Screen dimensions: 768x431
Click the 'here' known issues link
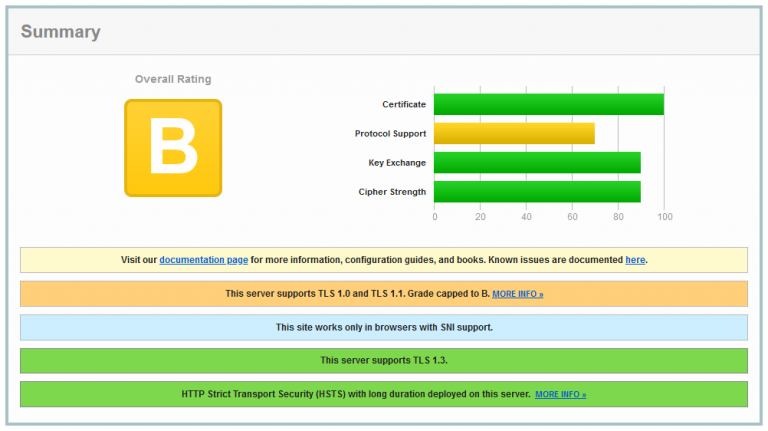[x=635, y=260]
